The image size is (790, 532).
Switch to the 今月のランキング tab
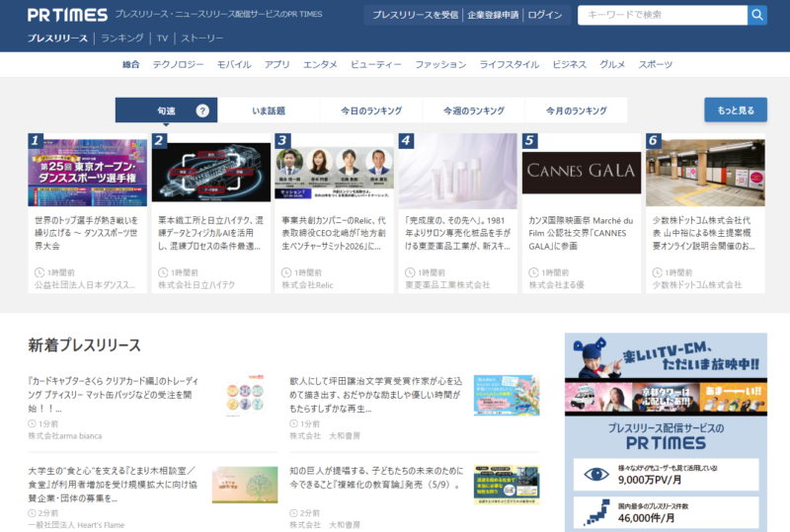point(577,111)
